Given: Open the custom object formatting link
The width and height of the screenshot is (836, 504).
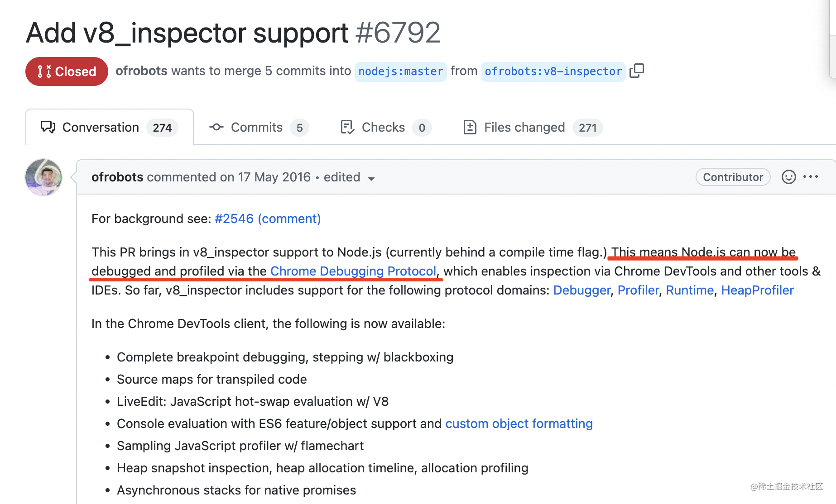Looking at the screenshot, I should 519,424.
